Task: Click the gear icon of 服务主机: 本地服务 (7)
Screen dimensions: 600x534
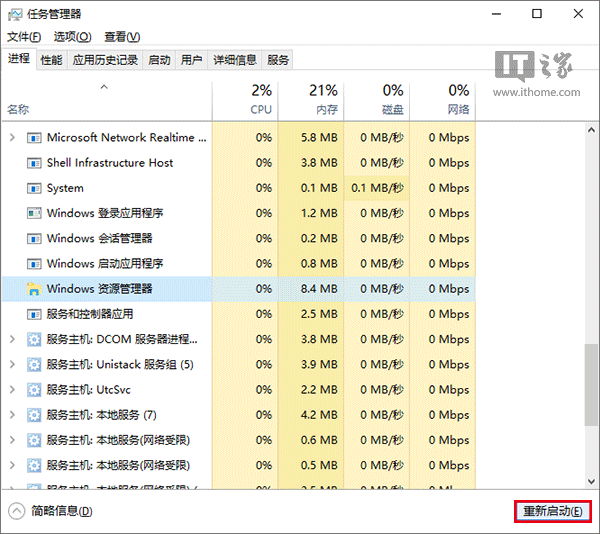Action: 34,415
